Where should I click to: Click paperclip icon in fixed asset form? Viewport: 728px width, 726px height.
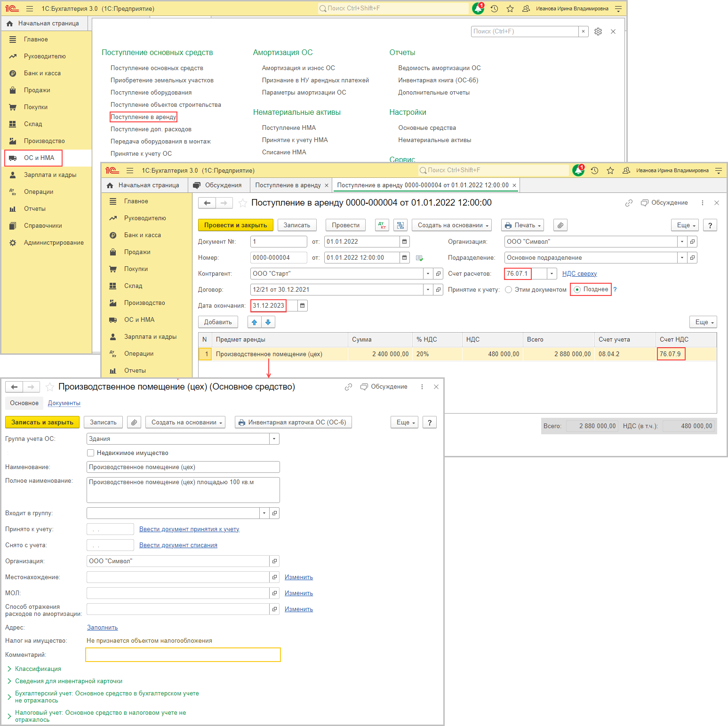click(134, 423)
